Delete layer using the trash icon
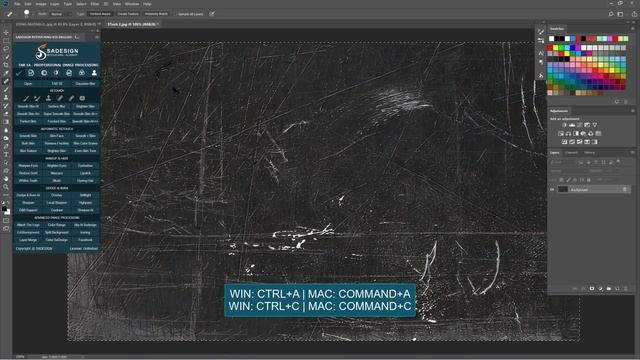The image size is (640, 360). click(626, 289)
